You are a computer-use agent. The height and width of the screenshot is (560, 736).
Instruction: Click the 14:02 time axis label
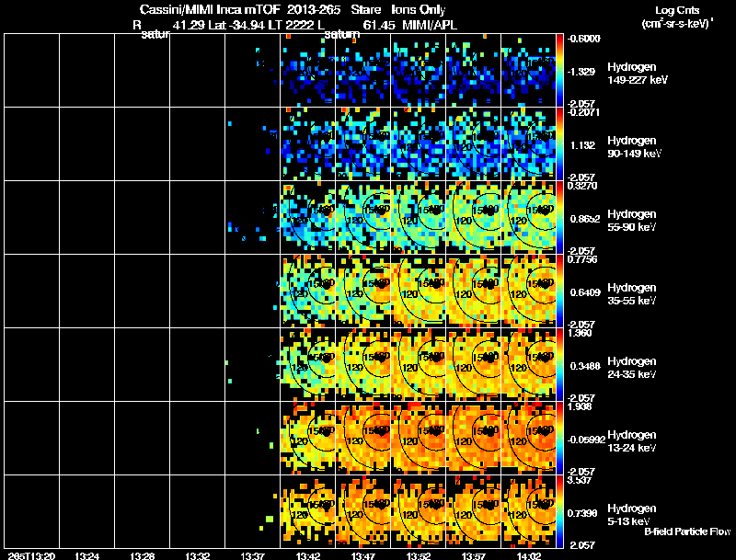click(x=528, y=556)
